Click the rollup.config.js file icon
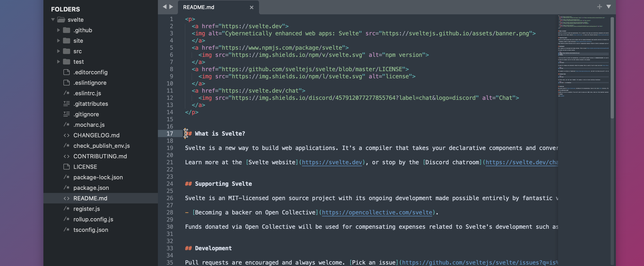 click(67, 219)
